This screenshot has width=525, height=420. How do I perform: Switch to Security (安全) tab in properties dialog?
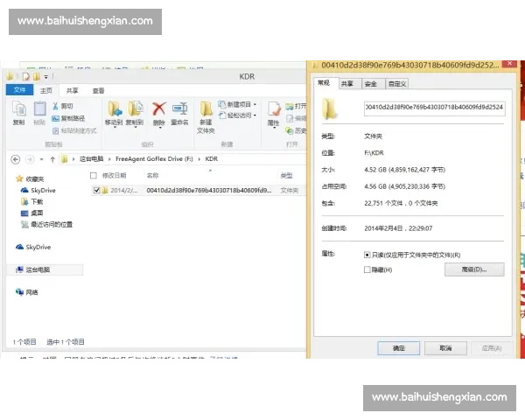(370, 84)
